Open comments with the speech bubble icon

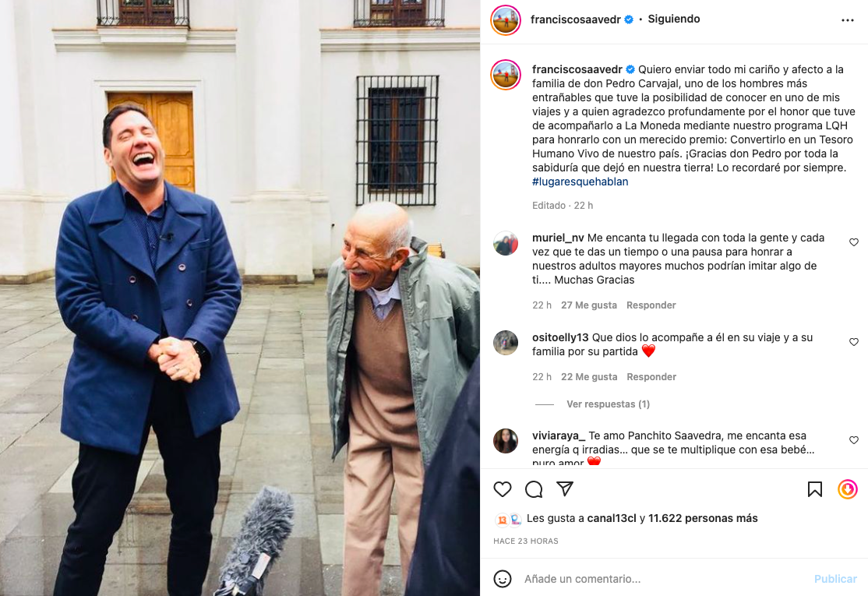point(534,489)
